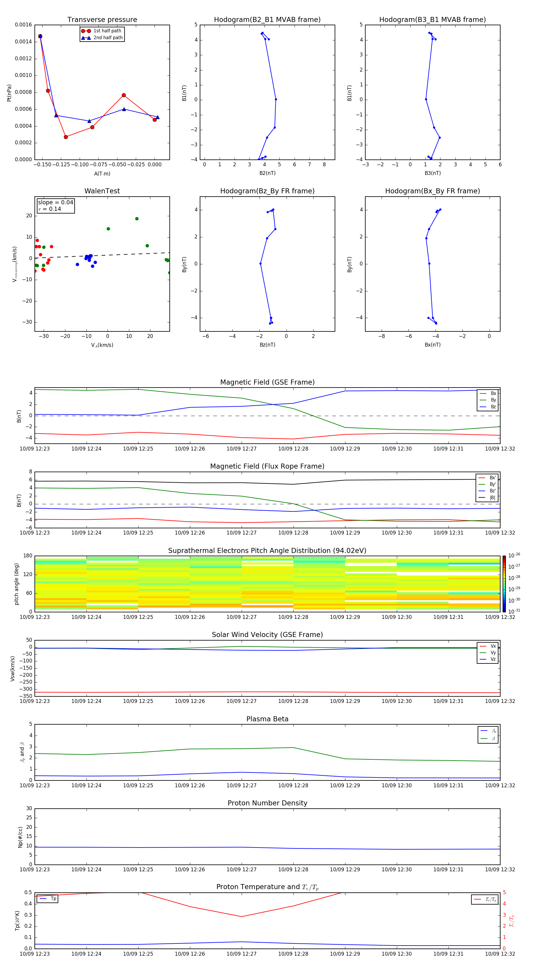
Task: Click the Suprathermal Electrons Pitch Angle title
Action: (267, 551)
